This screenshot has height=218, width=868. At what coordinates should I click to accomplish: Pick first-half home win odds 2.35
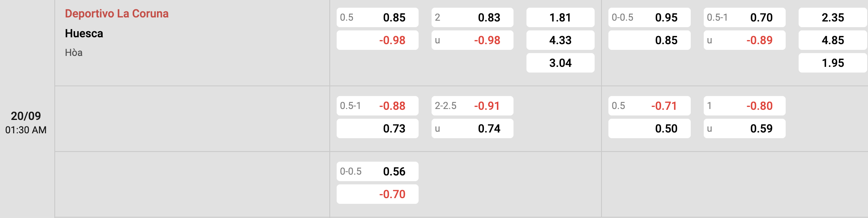tap(833, 17)
